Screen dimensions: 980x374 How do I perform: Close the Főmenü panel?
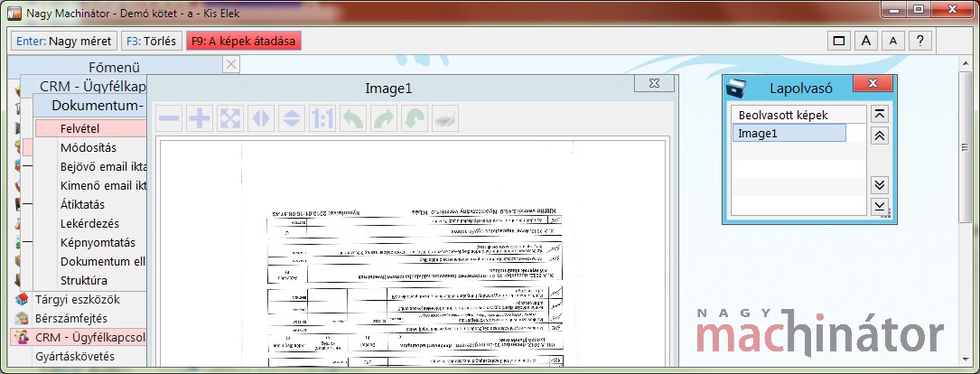point(230,64)
